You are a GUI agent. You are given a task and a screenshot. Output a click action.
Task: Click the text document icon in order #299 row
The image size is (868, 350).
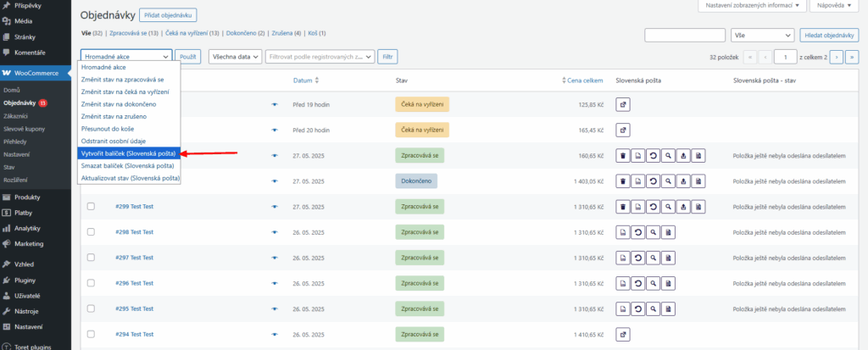pos(698,207)
